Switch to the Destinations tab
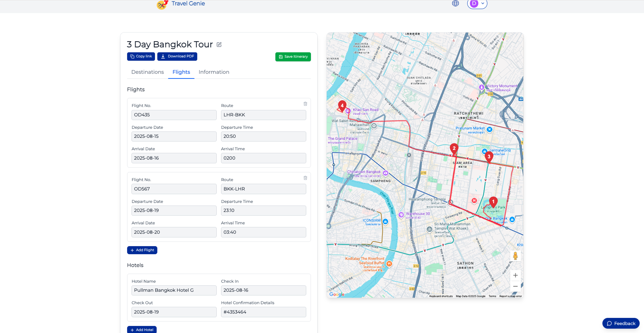The width and height of the screenshot is (644, 333). pyautogui.click(x=148, y=72)
